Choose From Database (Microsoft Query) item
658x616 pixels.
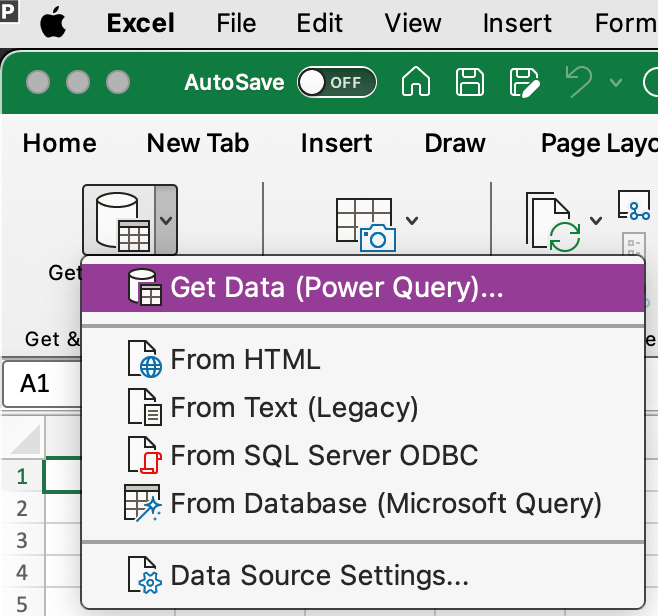click(363, 503)
